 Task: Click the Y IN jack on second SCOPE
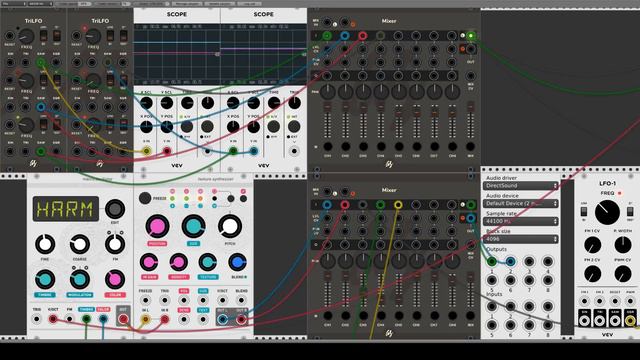(x=253, y=151)
